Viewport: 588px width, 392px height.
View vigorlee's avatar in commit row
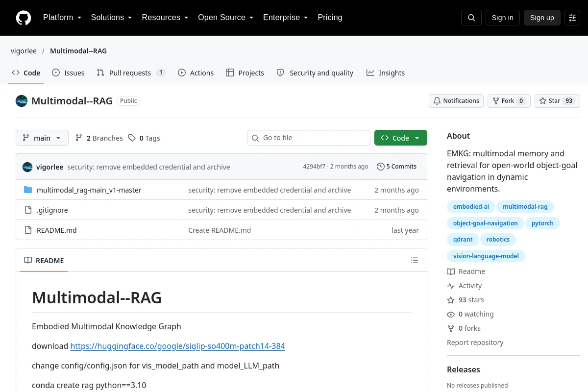click(x=27, y=167)
